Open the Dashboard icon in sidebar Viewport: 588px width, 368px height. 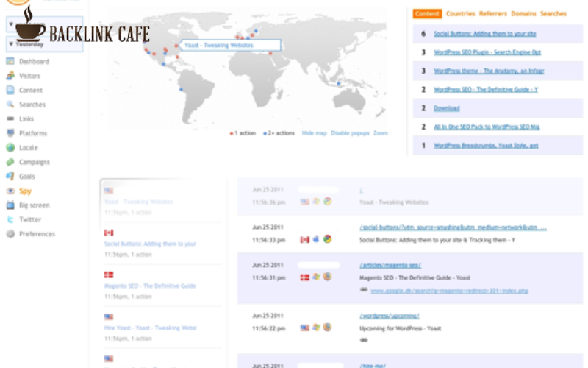[10, 61]
